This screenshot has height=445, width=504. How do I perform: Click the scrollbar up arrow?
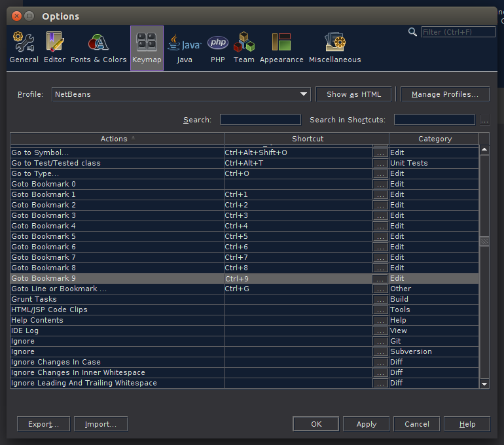coord(484,150)
